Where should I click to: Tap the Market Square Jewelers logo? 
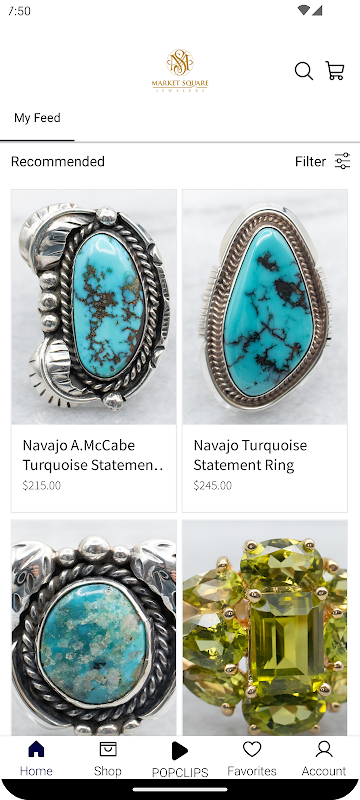(180, 70)
